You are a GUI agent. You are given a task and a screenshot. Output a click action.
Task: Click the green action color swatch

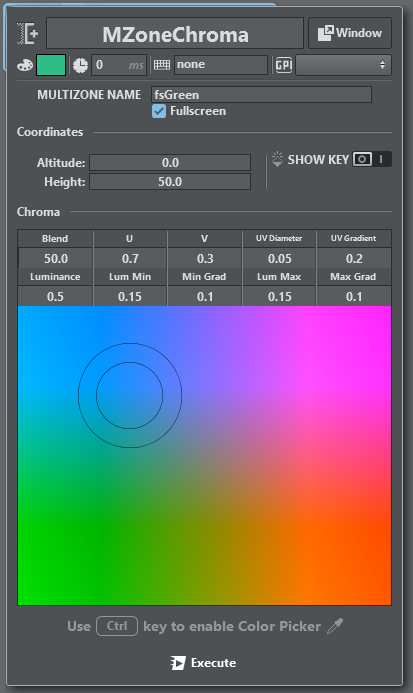pyautogui.click(x=51, y=65)
